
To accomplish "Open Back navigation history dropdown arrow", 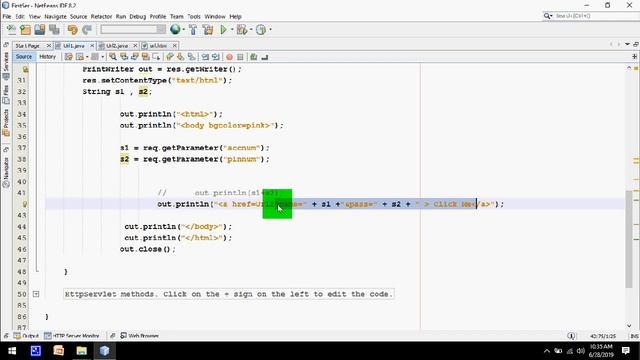I will pos(87,57).
